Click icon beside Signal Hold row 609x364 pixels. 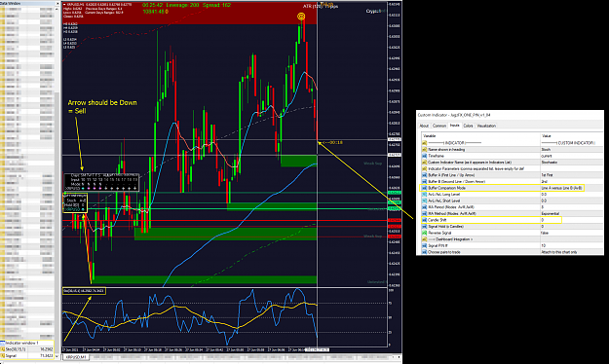(425, 226)
